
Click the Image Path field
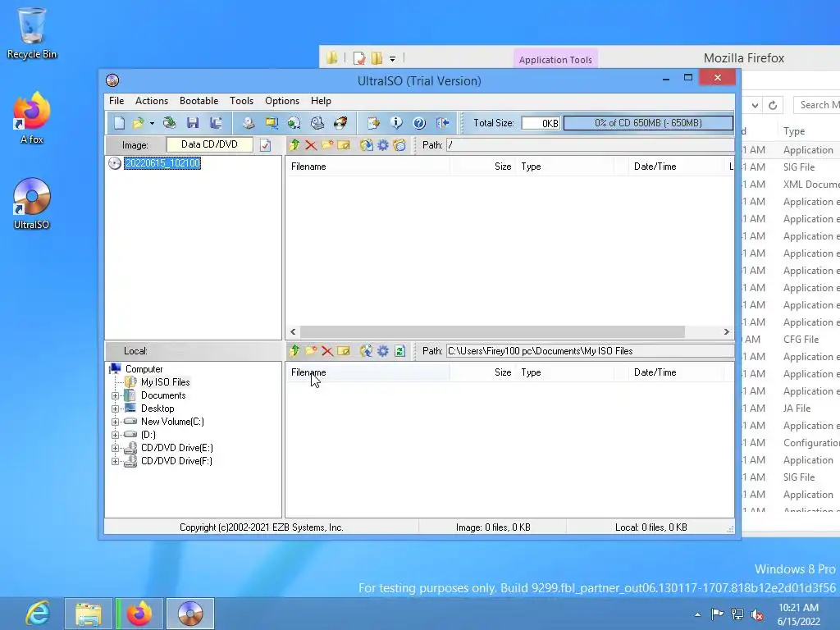pyautogui.click(x=591, y=145)
